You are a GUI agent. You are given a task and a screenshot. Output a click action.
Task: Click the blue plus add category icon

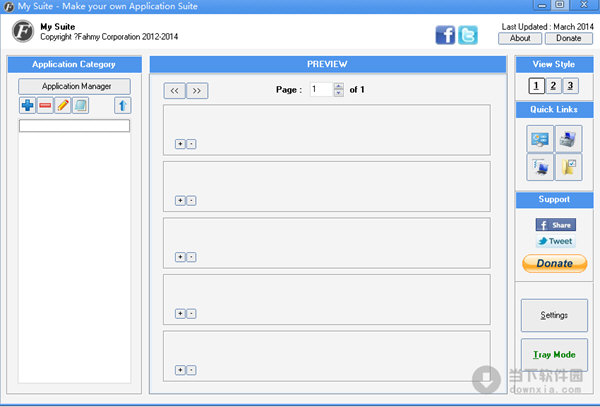28,105
